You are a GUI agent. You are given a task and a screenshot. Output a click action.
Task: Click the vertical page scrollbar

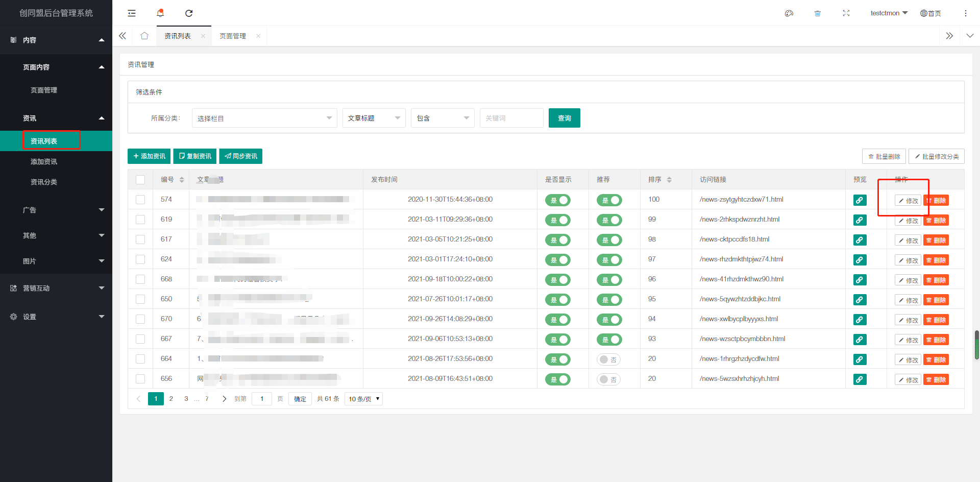(x=977, y=345)
